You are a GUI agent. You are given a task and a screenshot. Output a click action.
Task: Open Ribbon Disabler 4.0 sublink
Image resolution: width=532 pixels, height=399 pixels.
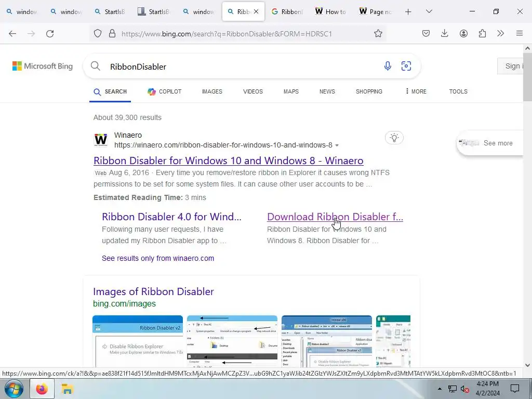[x=171, y=217]
